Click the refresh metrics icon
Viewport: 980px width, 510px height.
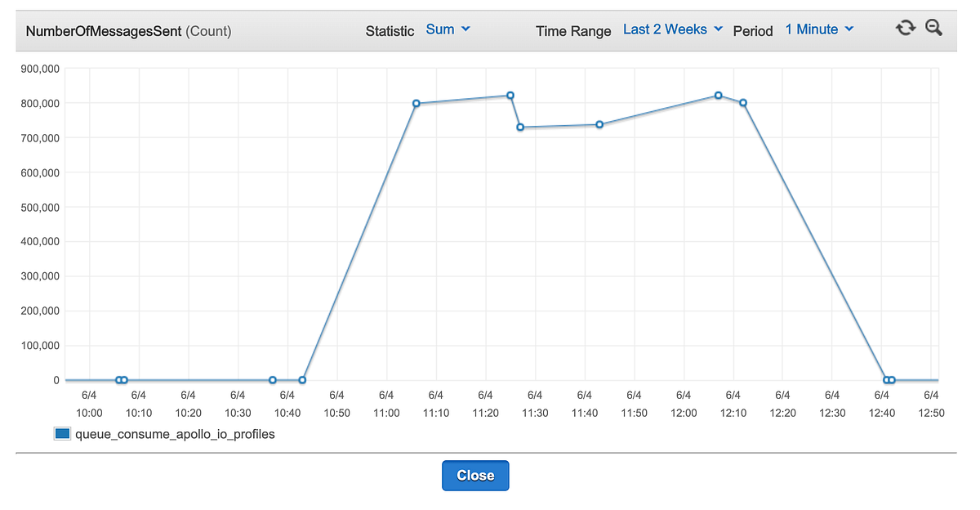905,27
